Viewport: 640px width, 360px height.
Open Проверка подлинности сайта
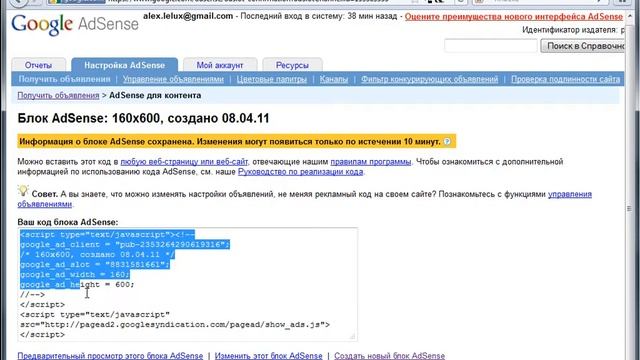pos(566,79)
